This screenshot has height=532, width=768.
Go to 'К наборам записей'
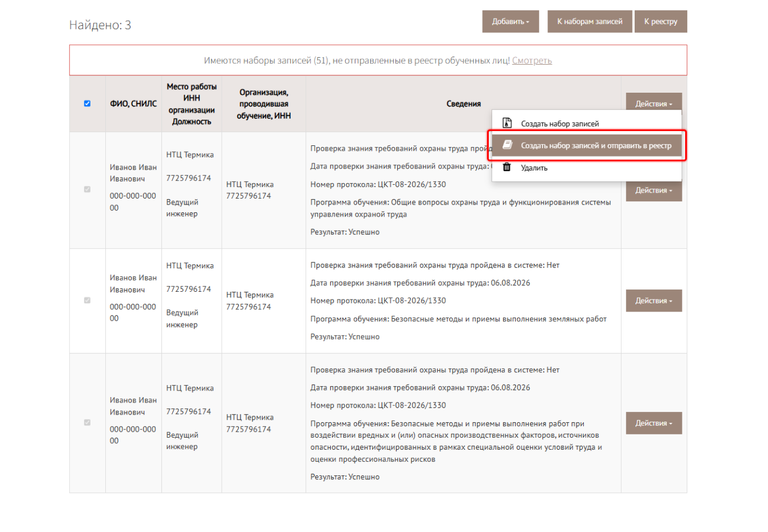click(590, 21)
